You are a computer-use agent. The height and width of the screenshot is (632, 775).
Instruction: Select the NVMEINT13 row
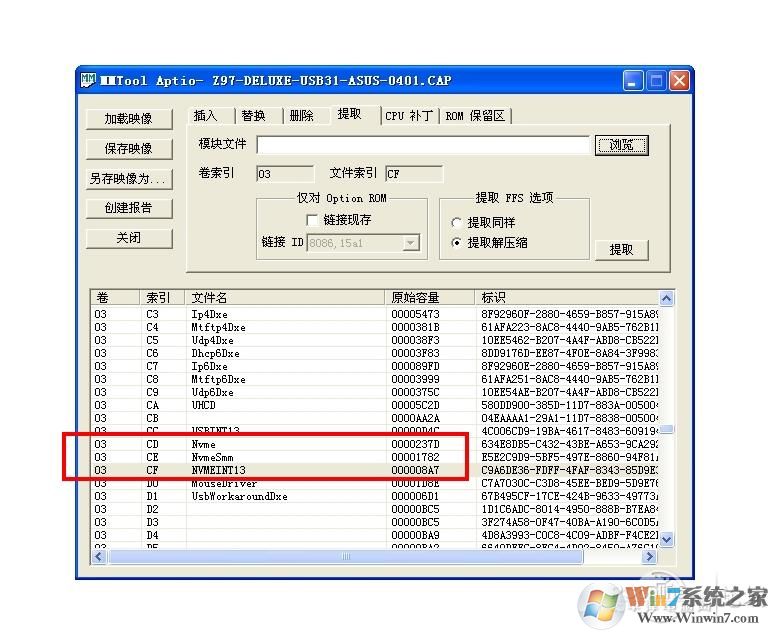coord(375,470)
